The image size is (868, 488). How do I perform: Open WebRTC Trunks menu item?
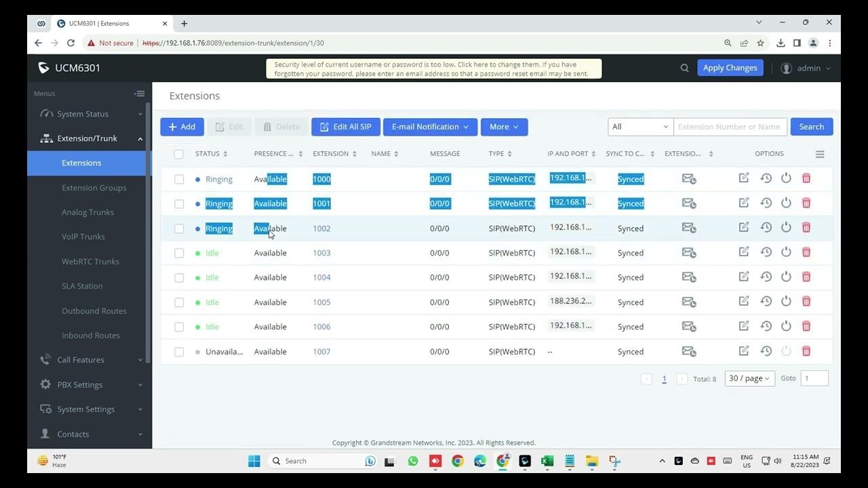(x=90, y=262)
